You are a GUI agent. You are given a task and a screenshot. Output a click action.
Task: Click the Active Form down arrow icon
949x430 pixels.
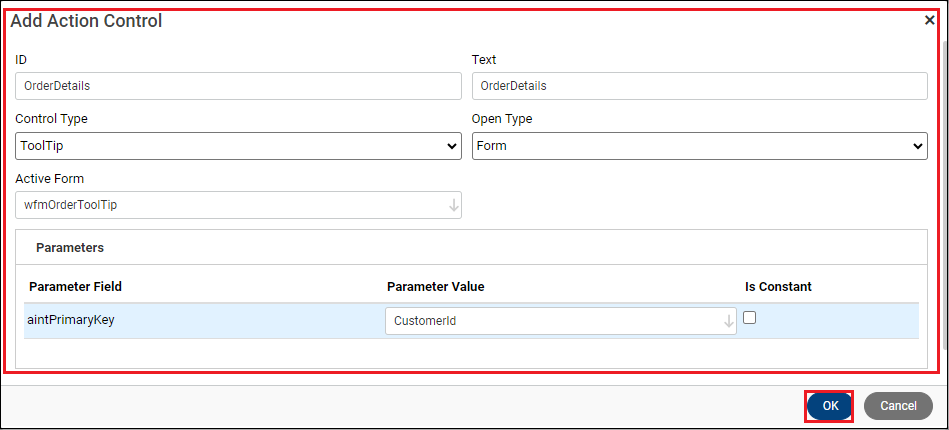[x=454, y=205]
